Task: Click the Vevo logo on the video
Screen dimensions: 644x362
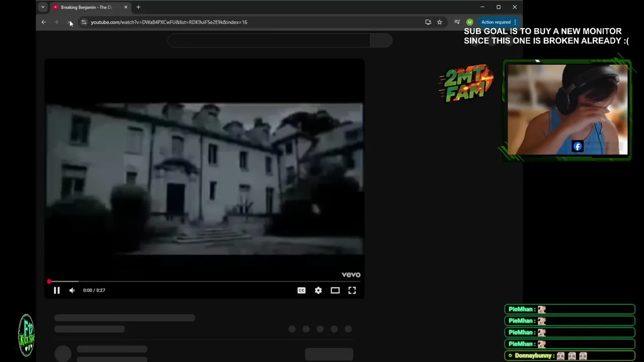Action: pos(351,275)
